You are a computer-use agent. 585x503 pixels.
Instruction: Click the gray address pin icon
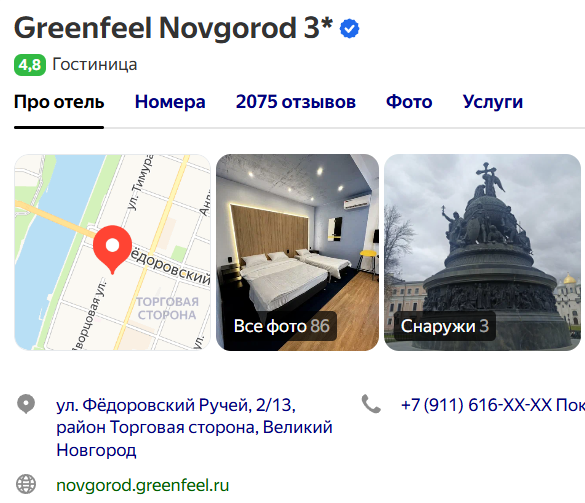pos(26,404)
